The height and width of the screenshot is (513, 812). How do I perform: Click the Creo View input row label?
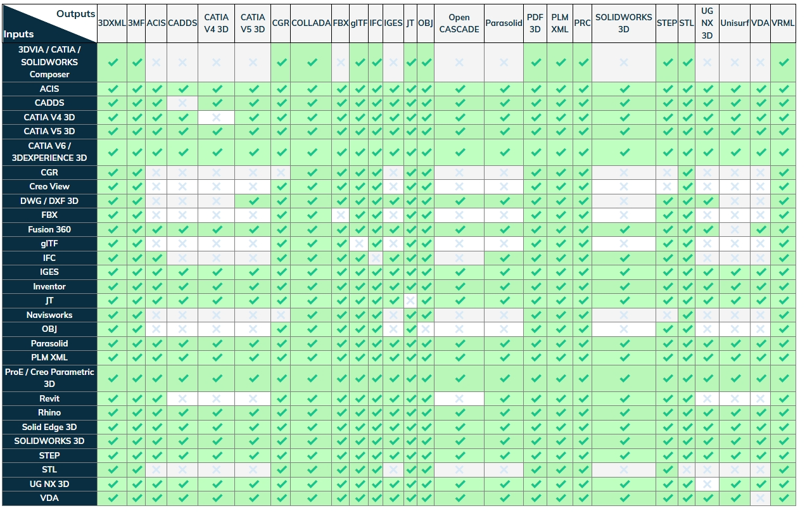49,186
